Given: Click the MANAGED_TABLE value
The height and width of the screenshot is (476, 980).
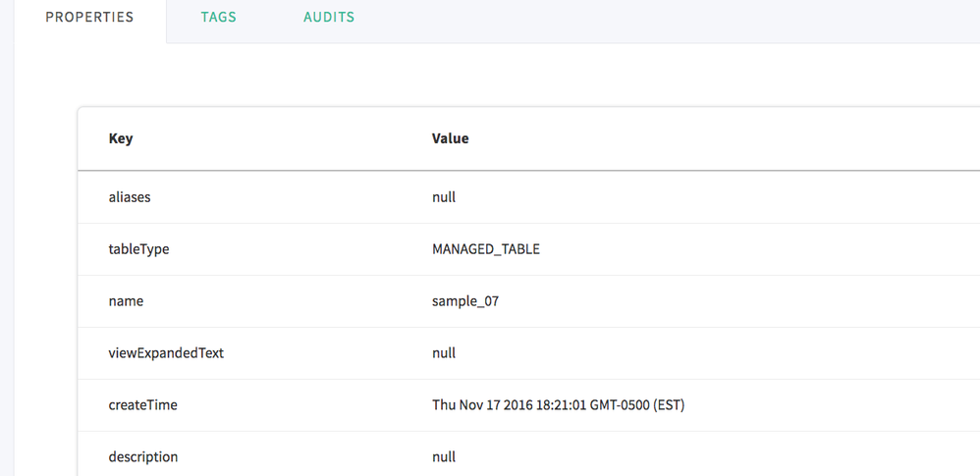Looking at the screenshot, I should coord(486,249).
